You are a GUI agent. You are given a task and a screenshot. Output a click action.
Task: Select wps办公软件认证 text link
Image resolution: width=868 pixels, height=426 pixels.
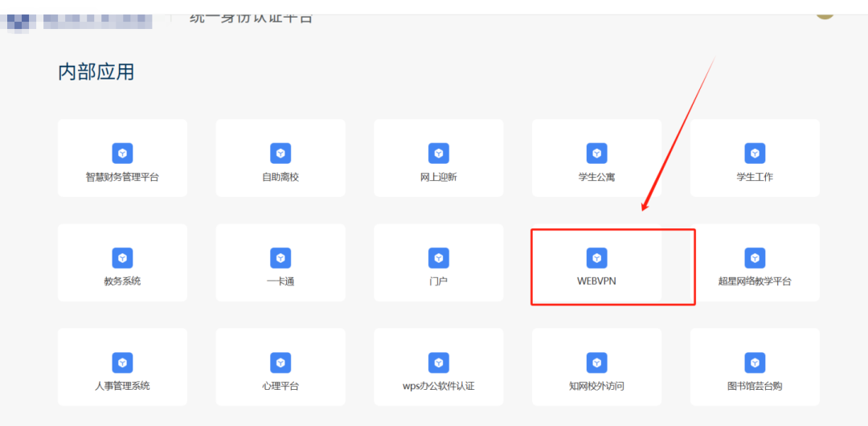439,386
